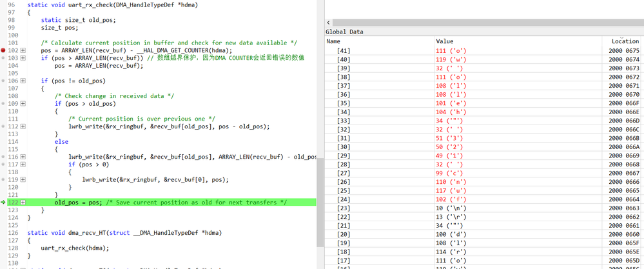Set a breakpoint on the line 112 gutter dot

click(3, 126)
